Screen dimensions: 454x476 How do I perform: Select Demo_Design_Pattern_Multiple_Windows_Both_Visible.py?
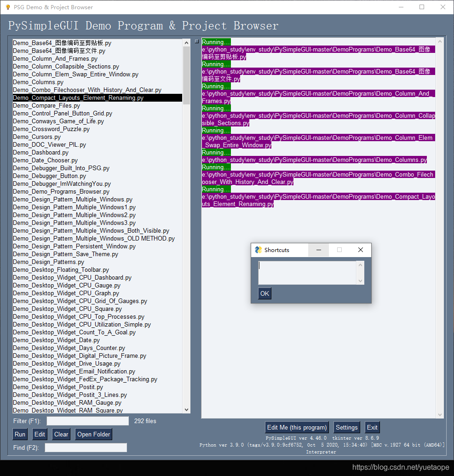97,231
